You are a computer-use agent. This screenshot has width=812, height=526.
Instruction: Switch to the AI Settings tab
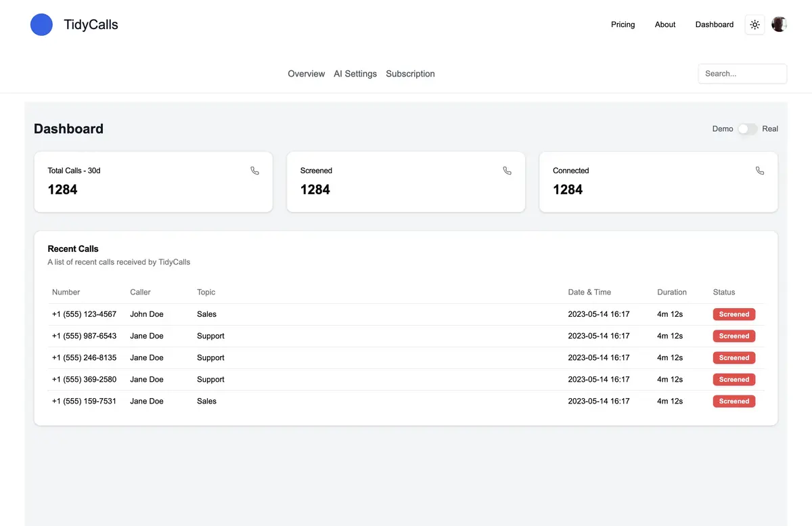[355, 73]
